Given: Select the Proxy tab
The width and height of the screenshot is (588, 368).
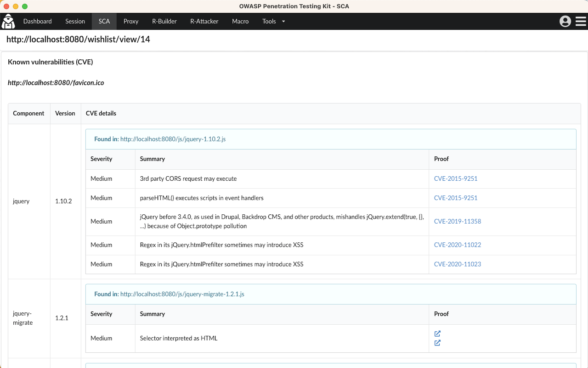Looking at the screenshot, I should [130, 21].
